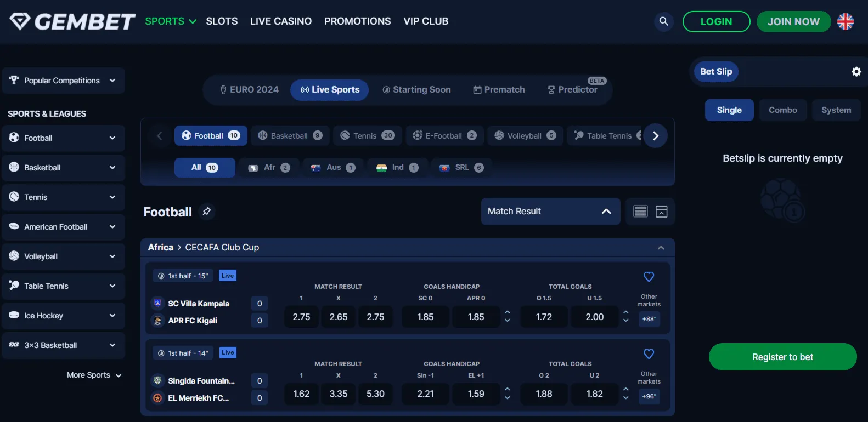Switch to compact list view icon
This screenshot has width=868, height=422.
click(x=640, y=212)
